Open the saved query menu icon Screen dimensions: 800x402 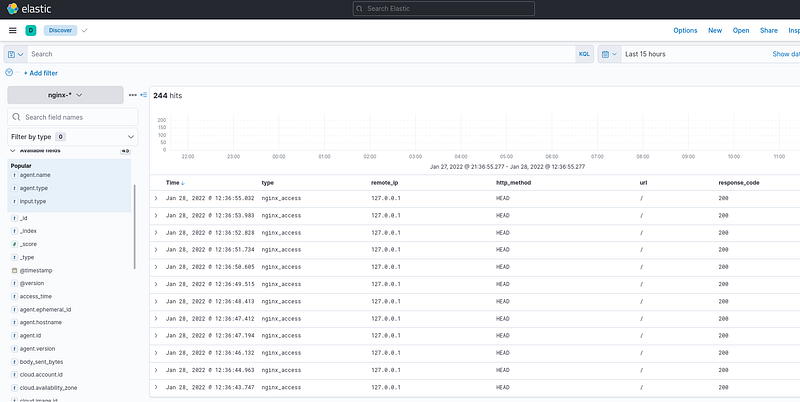[16, 54]
